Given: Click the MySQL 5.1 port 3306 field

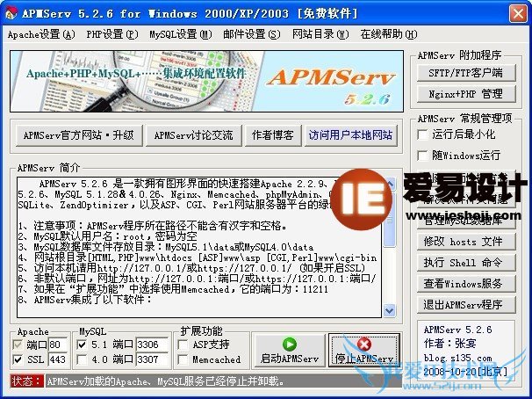Looking at the screenshot, I should coord(152,345).
